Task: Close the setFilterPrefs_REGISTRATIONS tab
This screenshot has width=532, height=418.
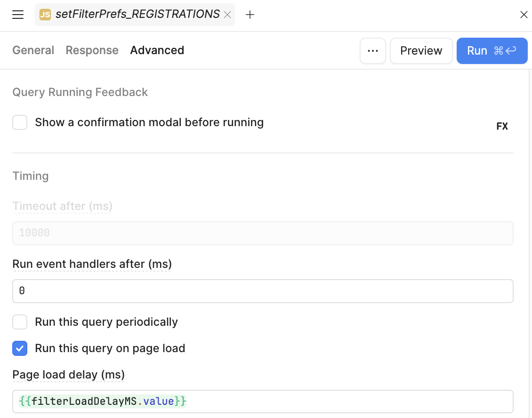Action: click(227, 15)
